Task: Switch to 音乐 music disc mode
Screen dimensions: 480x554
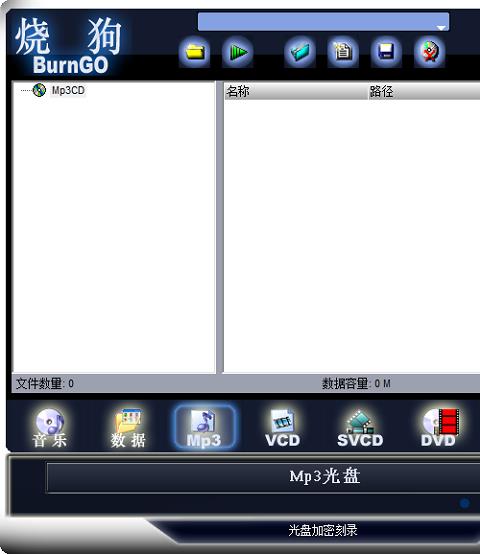Action: (50, 428)
